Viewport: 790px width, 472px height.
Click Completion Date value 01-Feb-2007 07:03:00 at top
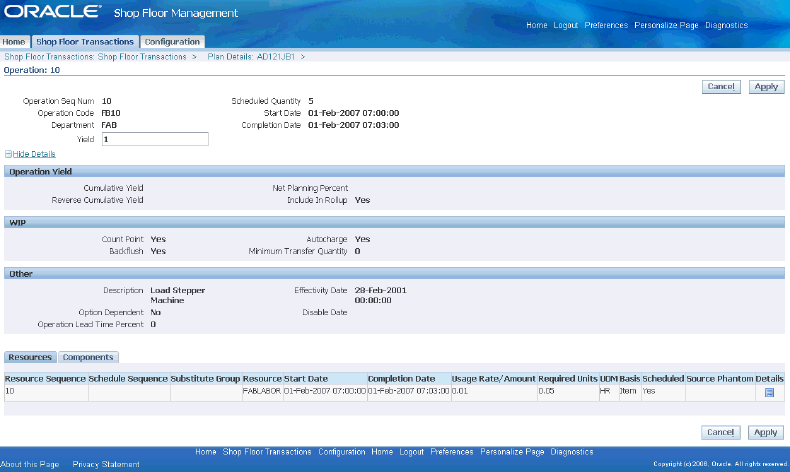point(353,125)
